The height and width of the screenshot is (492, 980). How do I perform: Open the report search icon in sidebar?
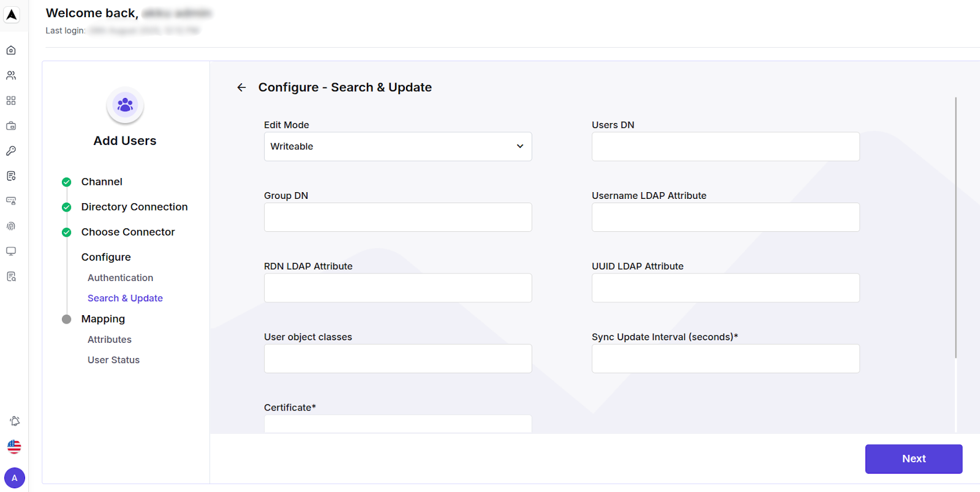click(11, 277)
